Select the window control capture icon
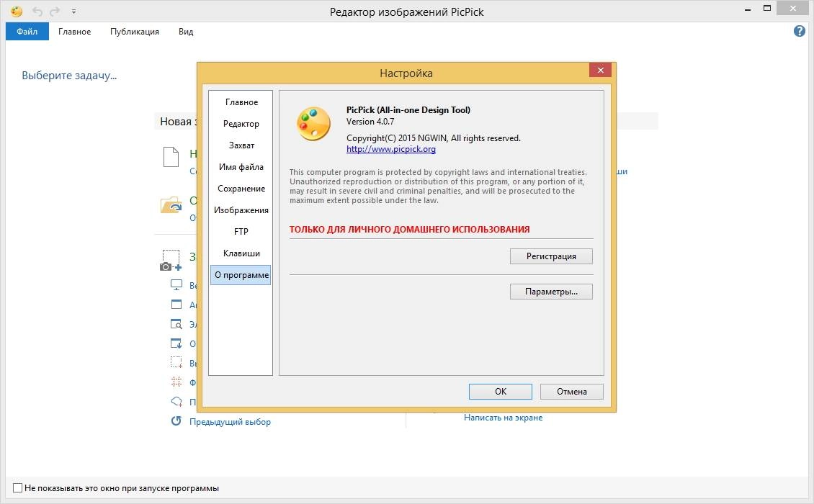 click(x=176, y=324)
